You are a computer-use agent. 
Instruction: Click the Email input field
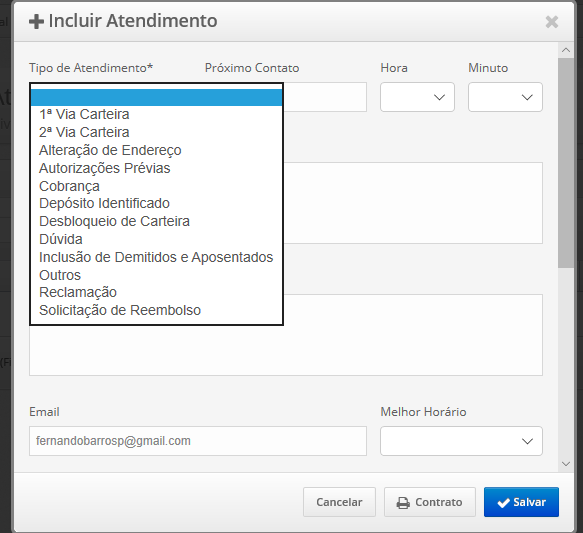tap(198, 441)
